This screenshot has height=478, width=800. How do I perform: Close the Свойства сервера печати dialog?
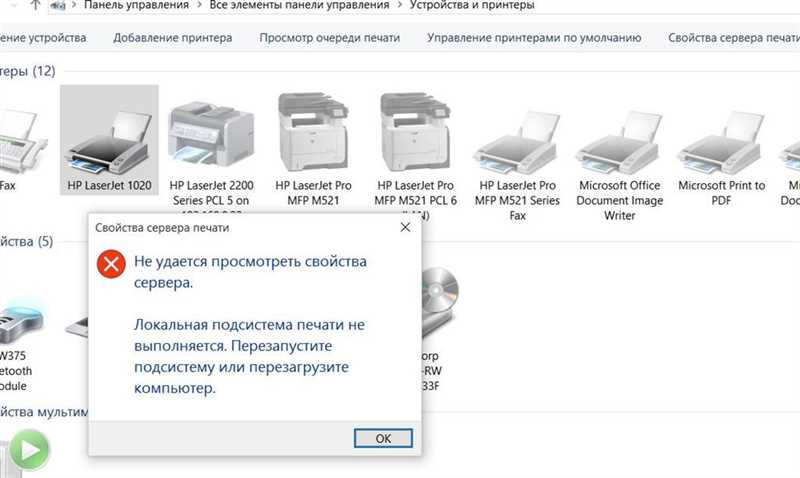tap(405, 228)
